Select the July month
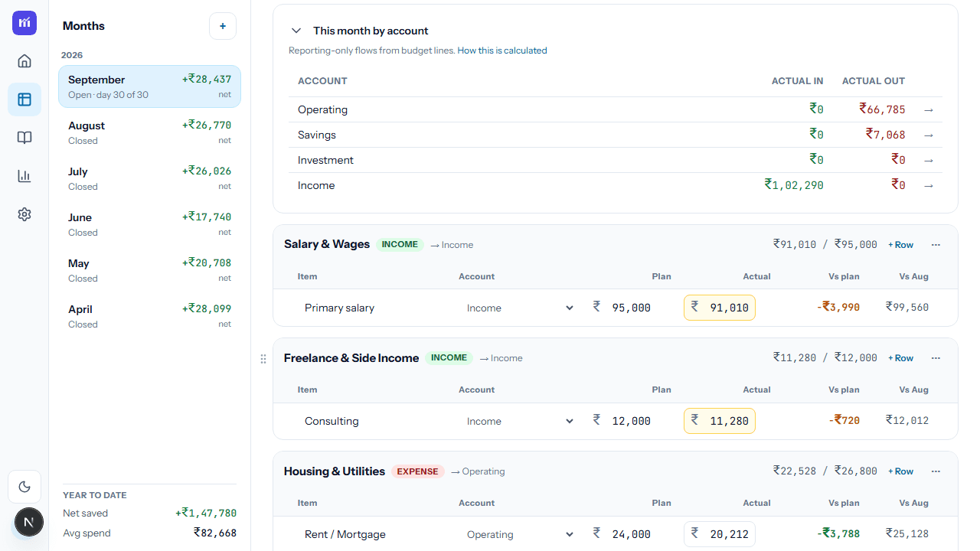 pyautogui.click(x=150, y=178)
